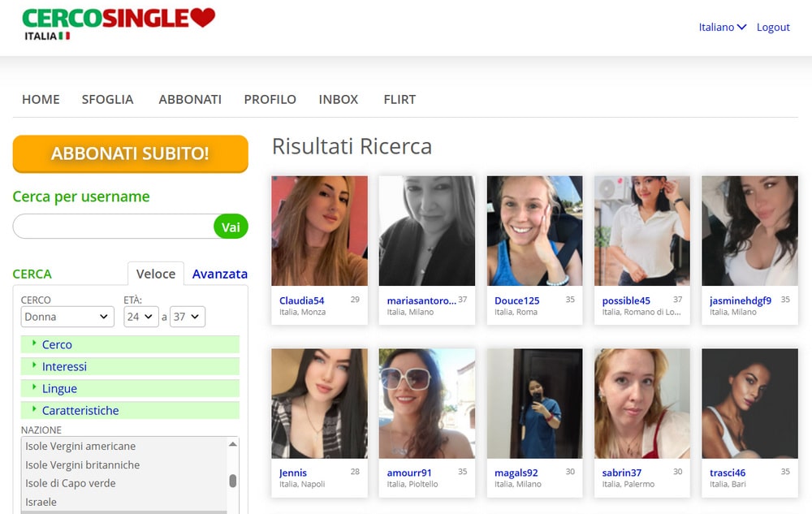Expand the Lingue filter section
This screenshot has height=514, width=812.
[130, 388]
